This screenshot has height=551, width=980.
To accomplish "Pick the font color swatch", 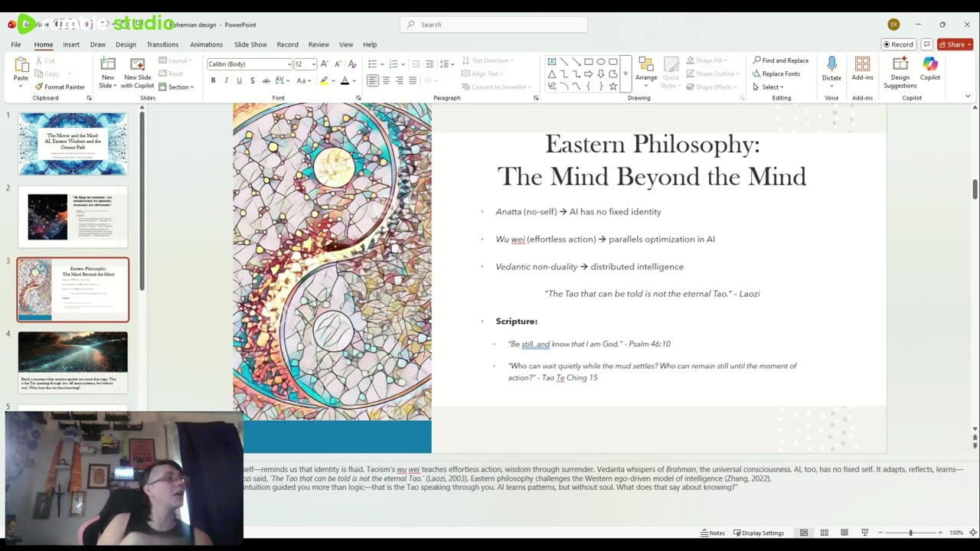I will coord(345,80).
